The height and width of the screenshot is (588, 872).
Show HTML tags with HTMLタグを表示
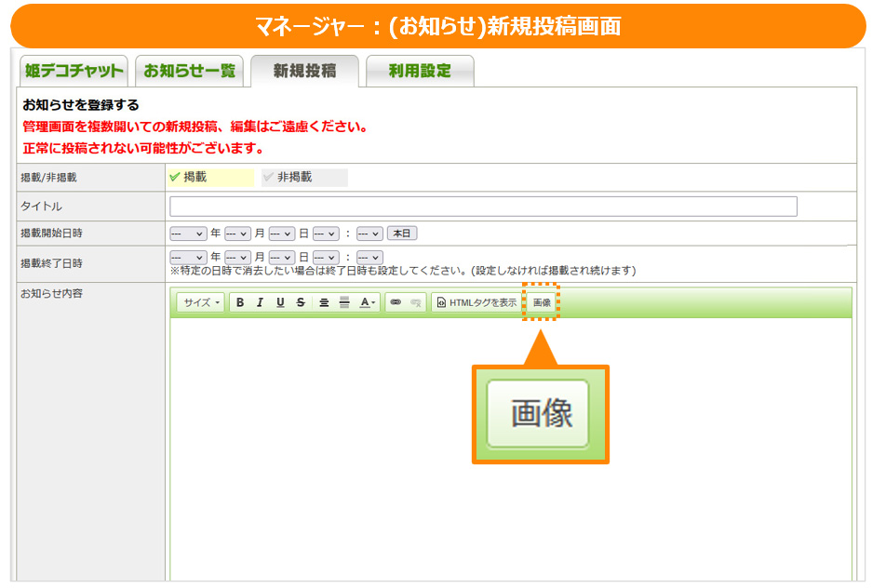(476, 302)
